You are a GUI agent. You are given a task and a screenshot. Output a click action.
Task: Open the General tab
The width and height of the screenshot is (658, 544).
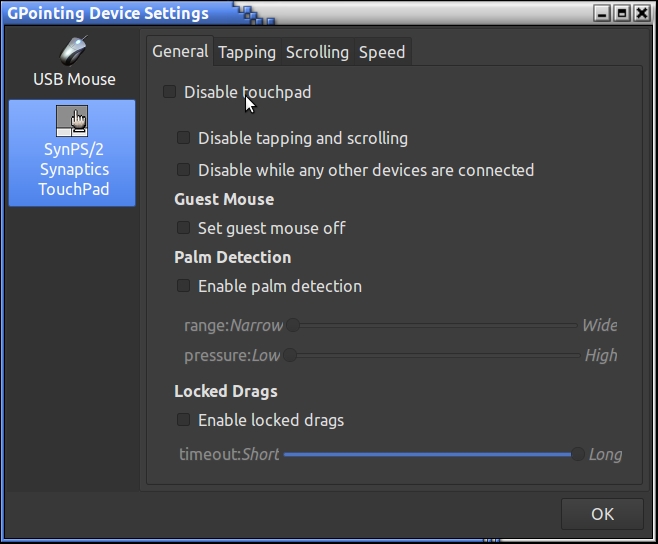(x=180, y=52)
